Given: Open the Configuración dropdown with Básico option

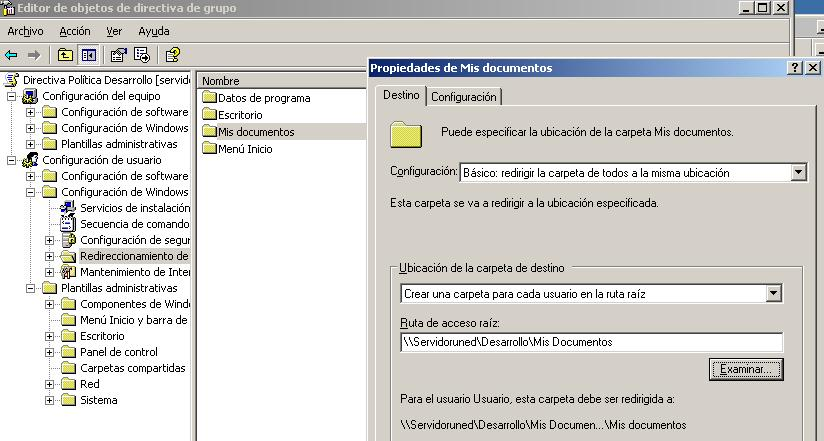Looking at the screenshot, I should [799, 172].
